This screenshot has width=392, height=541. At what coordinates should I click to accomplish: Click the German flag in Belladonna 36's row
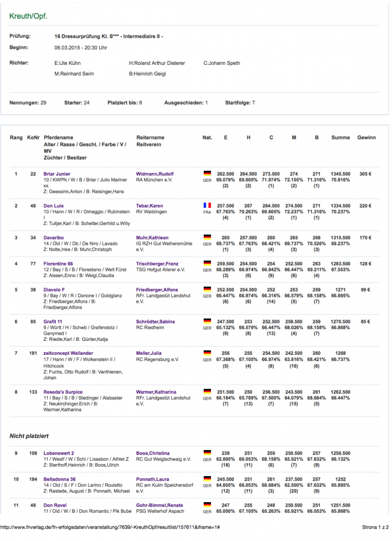click(x=207, y=479)
